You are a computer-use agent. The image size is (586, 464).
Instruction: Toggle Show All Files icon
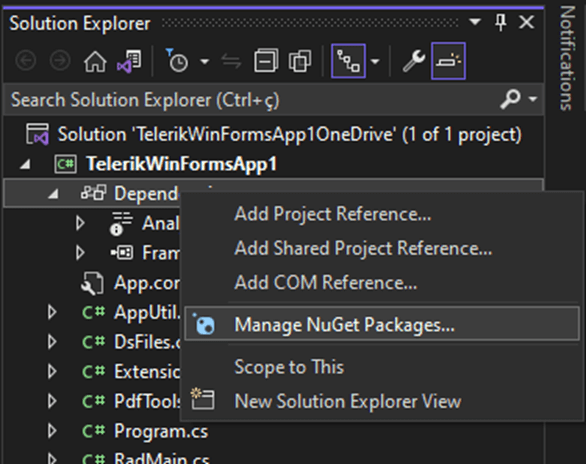pyautogui.click(x=300, y=61)
